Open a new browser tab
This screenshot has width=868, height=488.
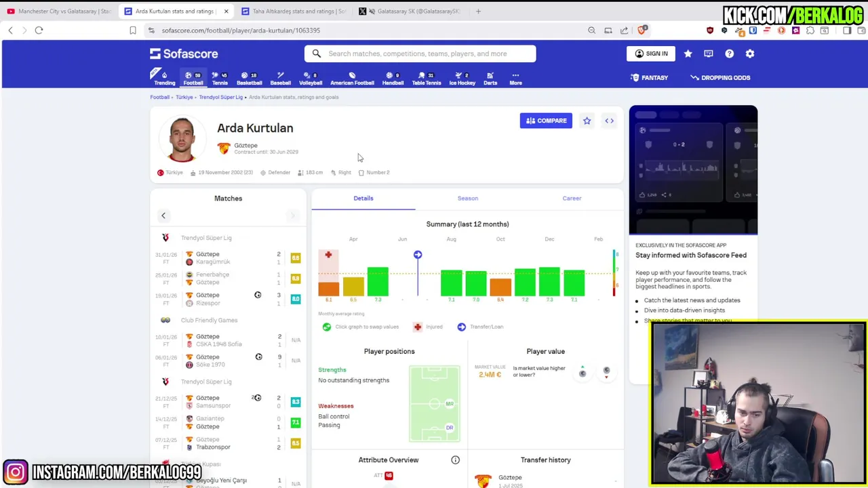(x=478, y=11)
